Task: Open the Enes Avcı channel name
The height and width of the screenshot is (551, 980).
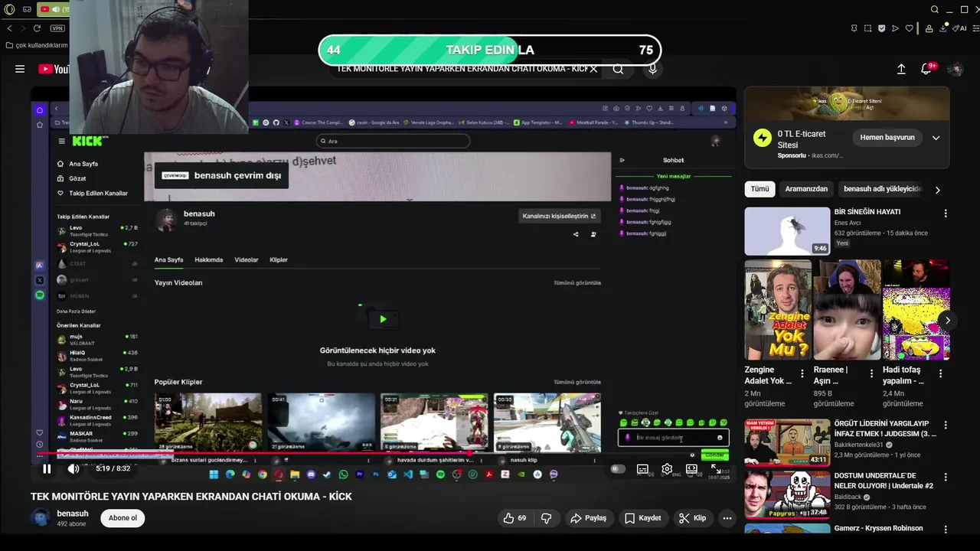Action: click(x=849, y=223)
